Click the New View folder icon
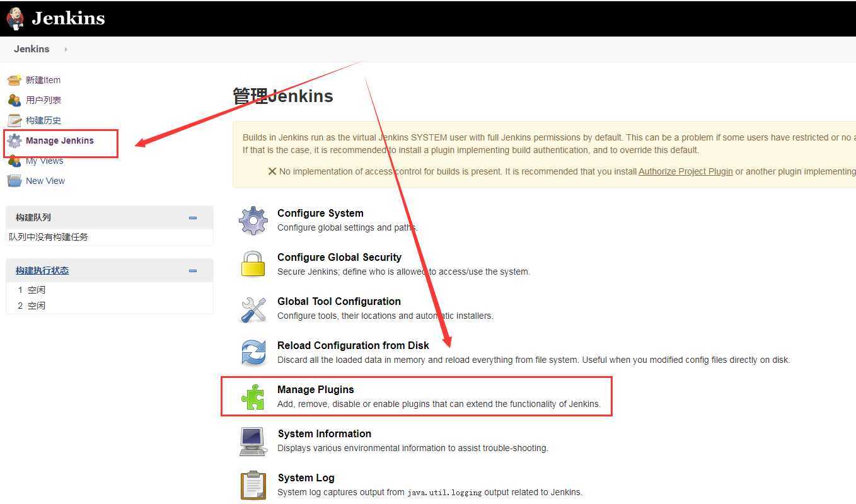The image size is (856, 504). [x=14, y=181]
